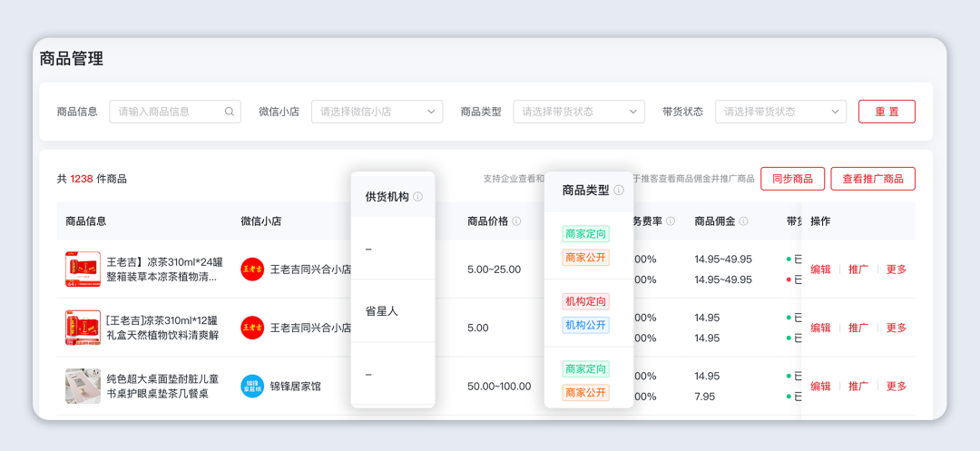Click info icon next to 供货机构
Screen dimensions: 980x451
tap(417, 197)
